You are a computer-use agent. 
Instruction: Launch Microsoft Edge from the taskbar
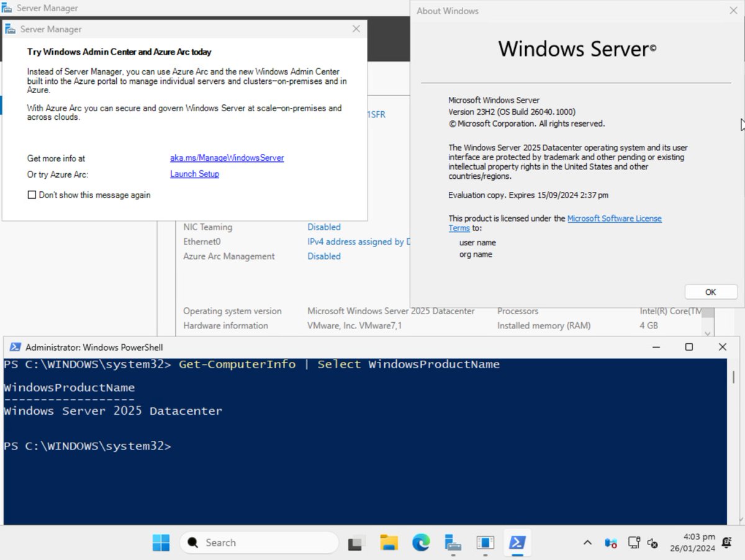pos(421,543)
